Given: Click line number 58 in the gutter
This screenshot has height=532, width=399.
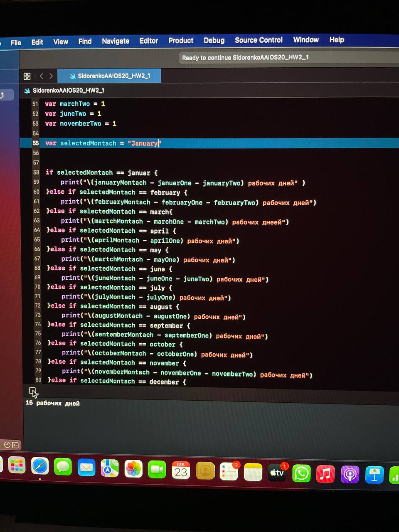Looking at the screenshot, I should [36, 172].
